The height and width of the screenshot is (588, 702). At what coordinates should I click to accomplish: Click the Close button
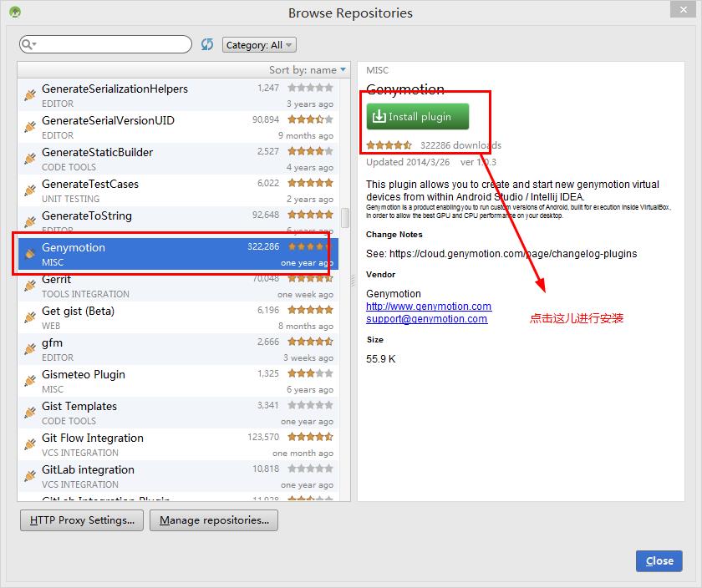(659, 560)
